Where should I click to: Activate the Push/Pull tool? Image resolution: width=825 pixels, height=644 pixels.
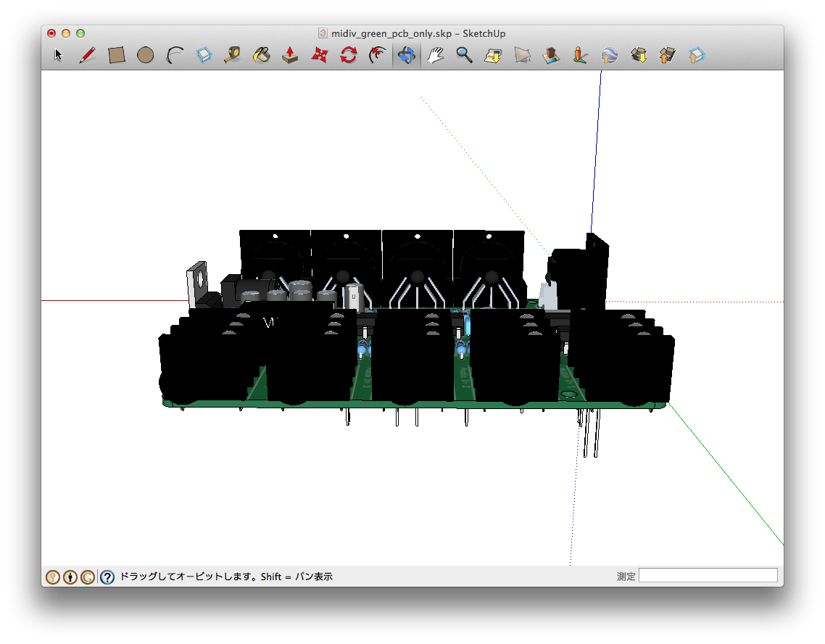[291, 55]
